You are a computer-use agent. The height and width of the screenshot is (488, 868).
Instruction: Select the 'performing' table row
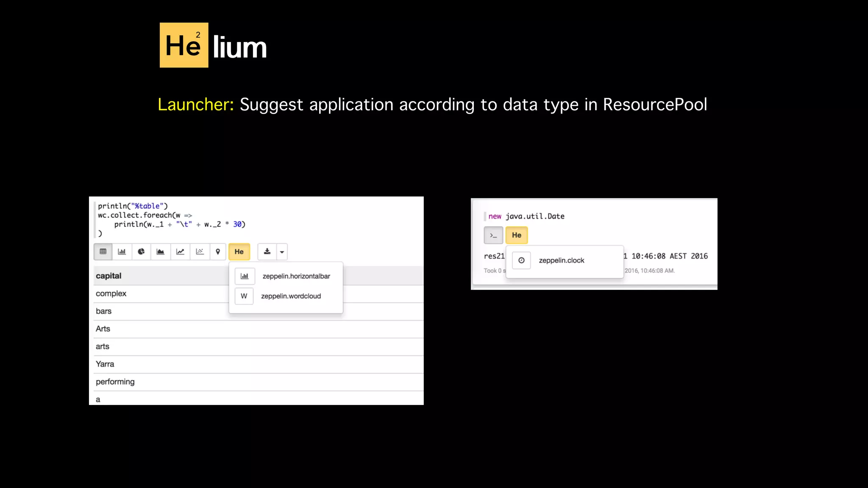point(258,382)
